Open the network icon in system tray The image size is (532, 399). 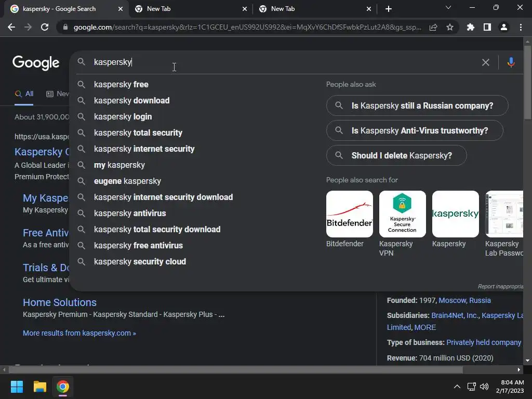click(x=471, y=387)
